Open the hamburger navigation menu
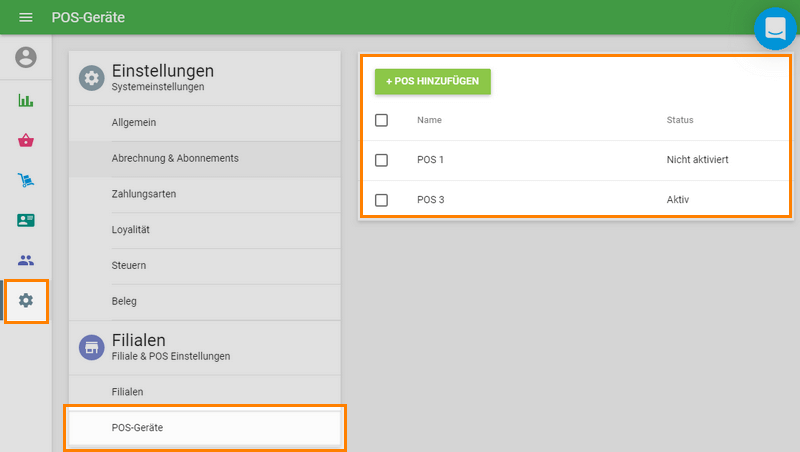Image resolution: width=800 pixels, height=452 pixels. coord(26,17)
